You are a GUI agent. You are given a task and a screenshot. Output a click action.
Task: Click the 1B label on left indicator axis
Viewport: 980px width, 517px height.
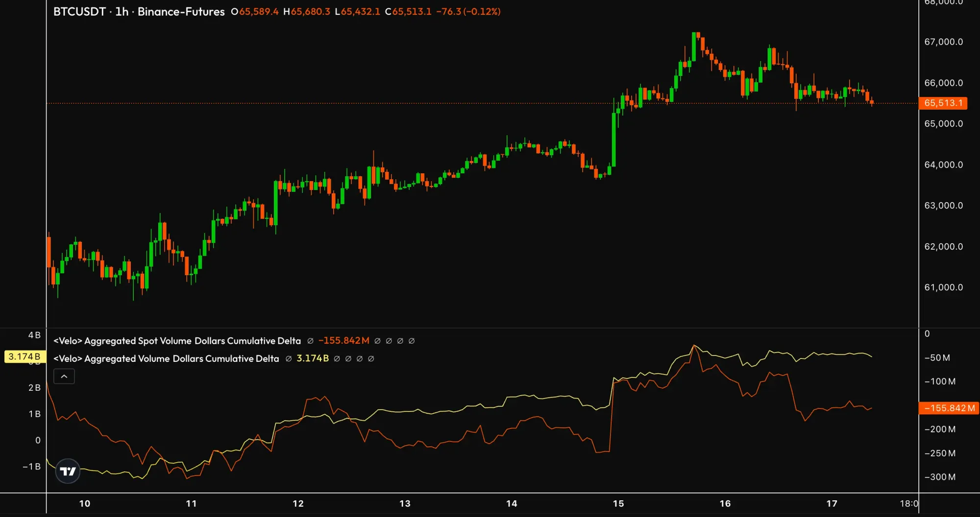click(34, 414)
